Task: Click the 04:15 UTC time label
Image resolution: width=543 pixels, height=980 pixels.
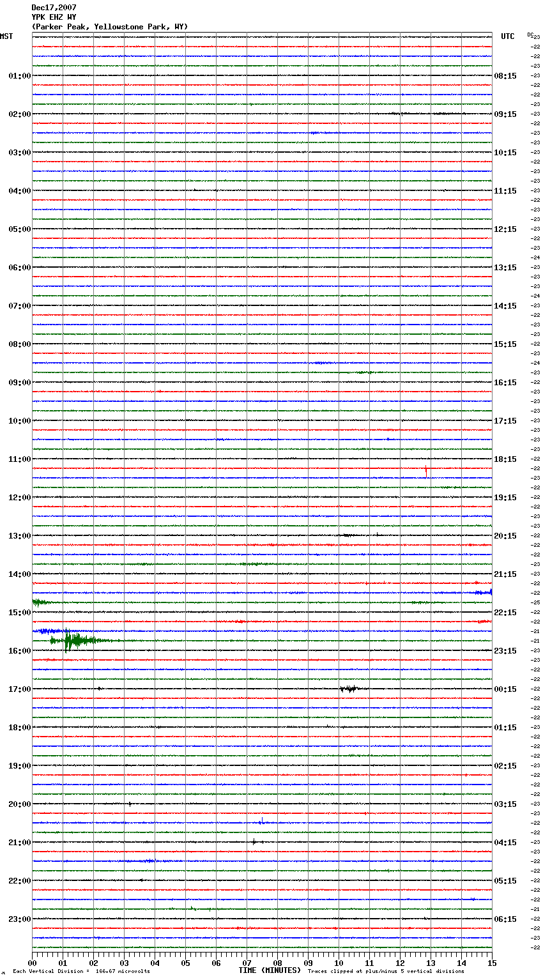Action: (x=505, y=843)
